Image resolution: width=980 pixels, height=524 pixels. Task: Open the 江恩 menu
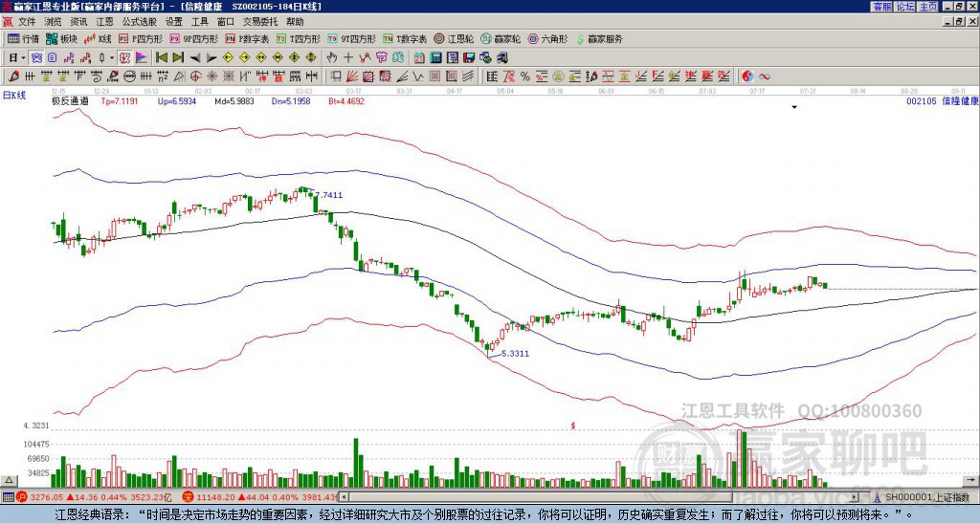pyautogui.click(x=104, y=21)
